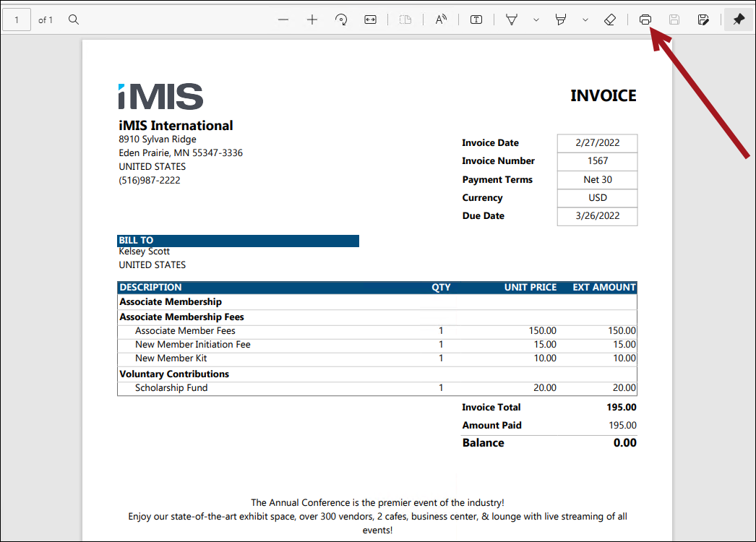Select due date 3/26/2022
This screenshot has width=756, height=542.
click(x=598, y=215)
